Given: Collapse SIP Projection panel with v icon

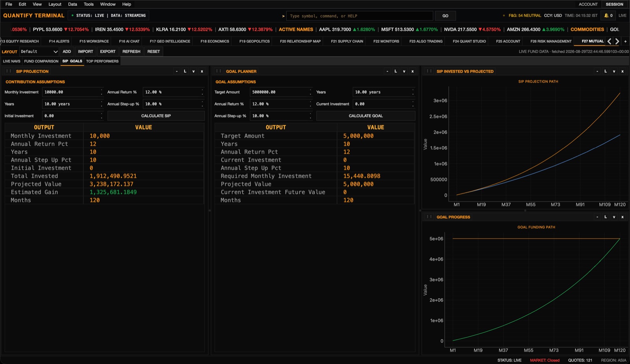Looking at the screenshot, I should tap(193, 71).
